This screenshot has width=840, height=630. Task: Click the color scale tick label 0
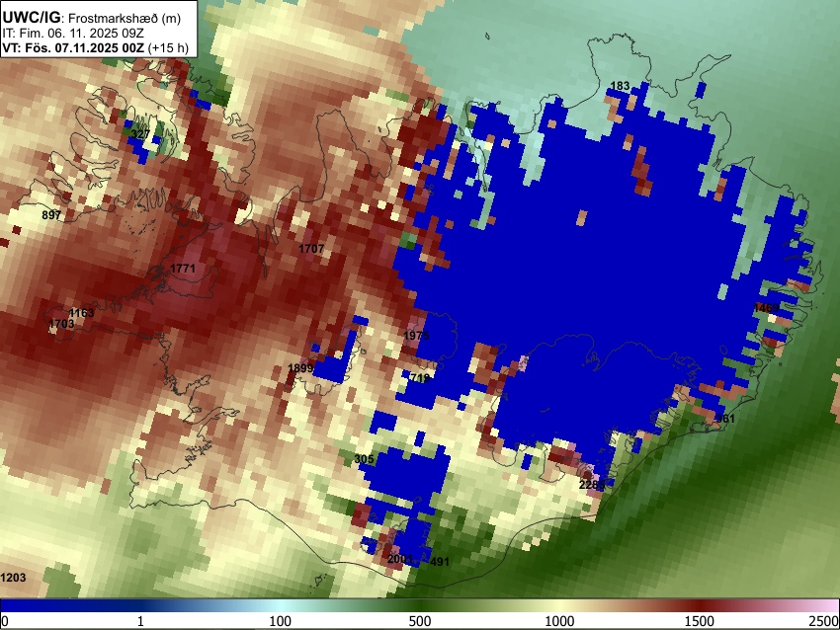pyautogui.click(x=5, y=621)
